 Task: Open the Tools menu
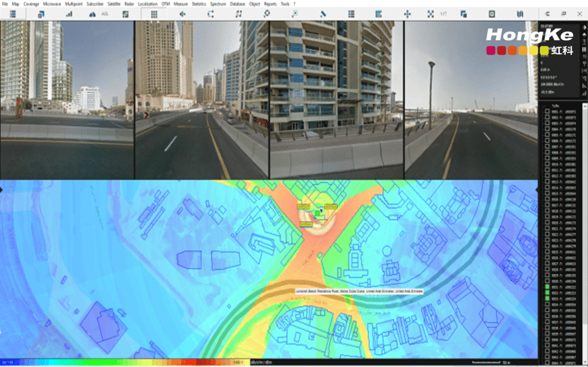285,4
